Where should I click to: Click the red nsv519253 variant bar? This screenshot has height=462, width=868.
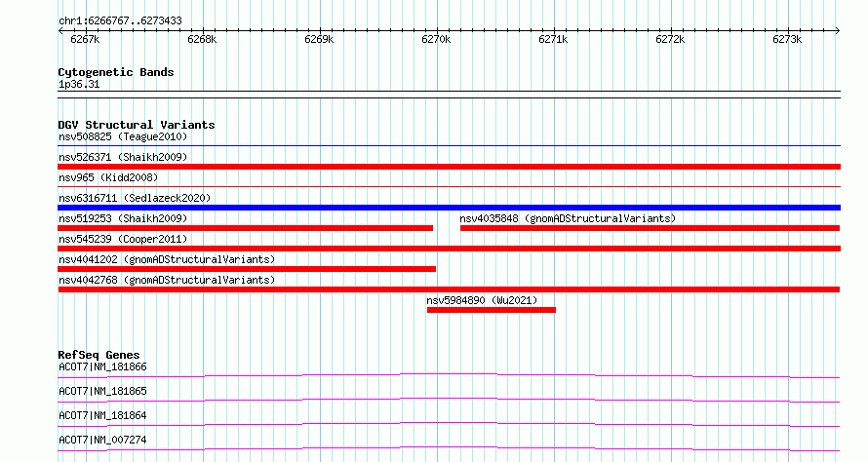click(x=245, y=228)
